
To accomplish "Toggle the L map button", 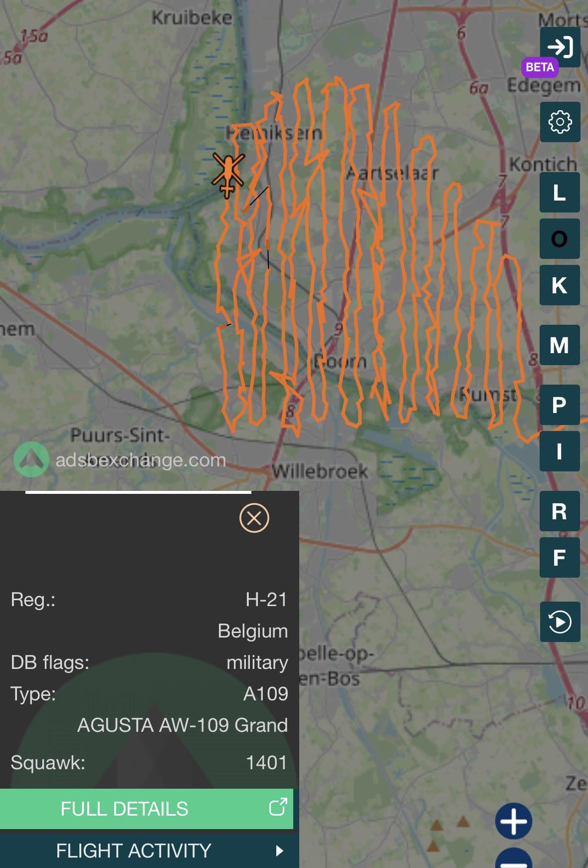I will point(560,192).
